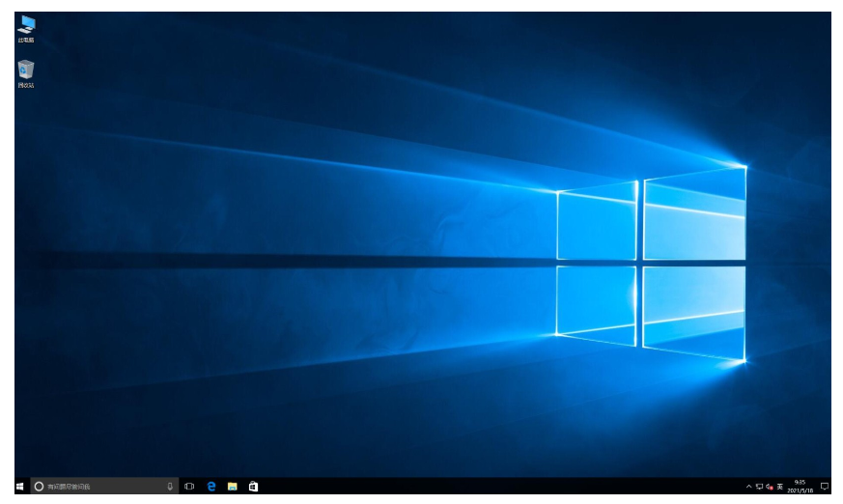This screenshot has height=504, width=843.
Task: Activate the Cortana microphone icon
Action: tap(170, 487)
